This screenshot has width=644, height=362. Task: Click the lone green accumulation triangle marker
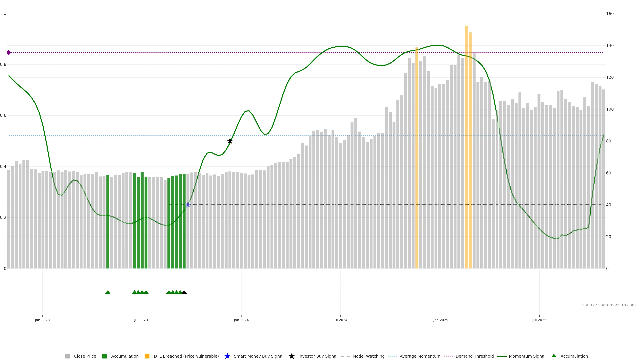pos(108,292)
